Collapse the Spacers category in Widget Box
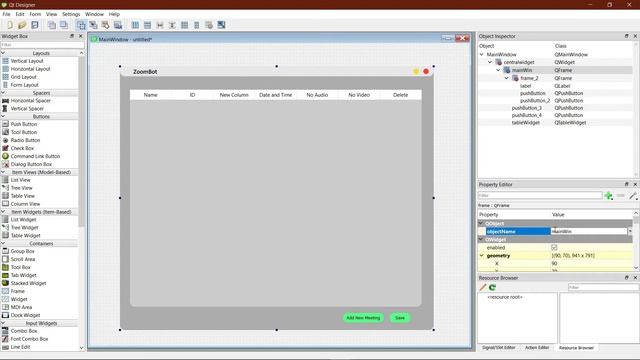Screen dimensions: 640x360 pyautogui.click(x=3, y=93)
